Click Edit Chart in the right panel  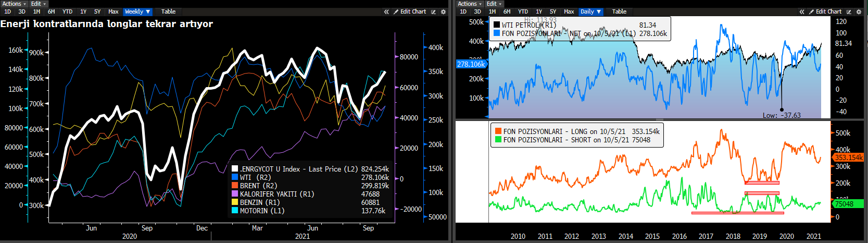(825, 11)
